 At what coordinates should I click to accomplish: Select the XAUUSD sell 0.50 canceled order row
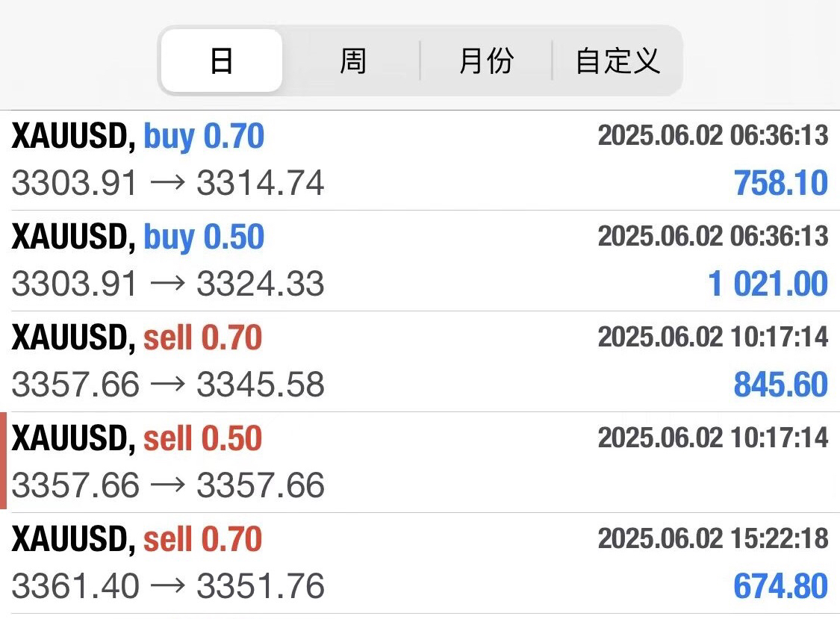point(420,462)
